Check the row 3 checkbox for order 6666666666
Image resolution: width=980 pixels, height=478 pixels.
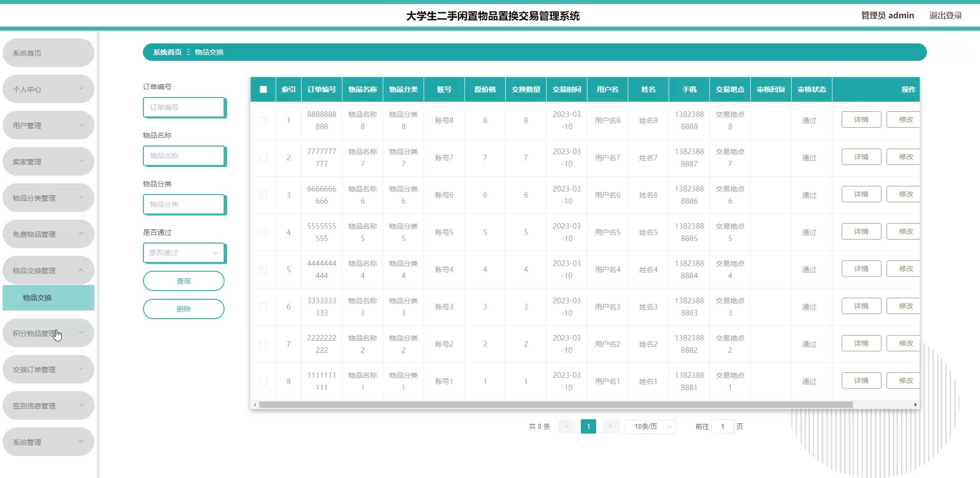(x=263, y=195)
